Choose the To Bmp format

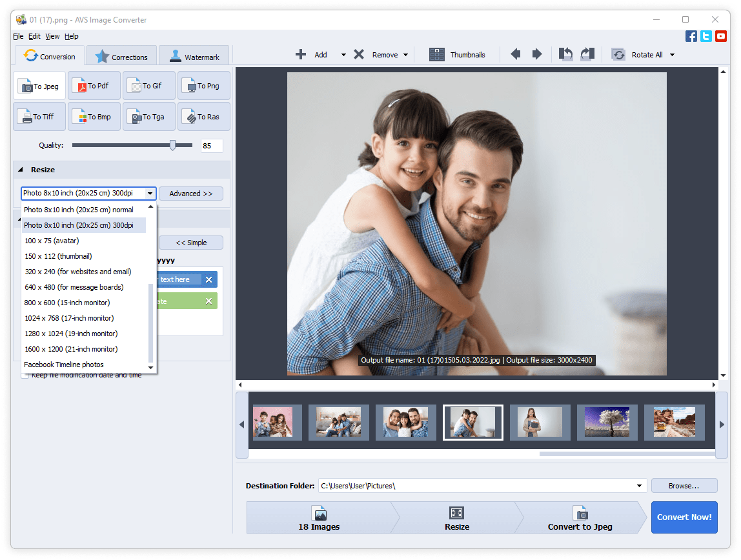pyautogui.click(x=94, y=117)
